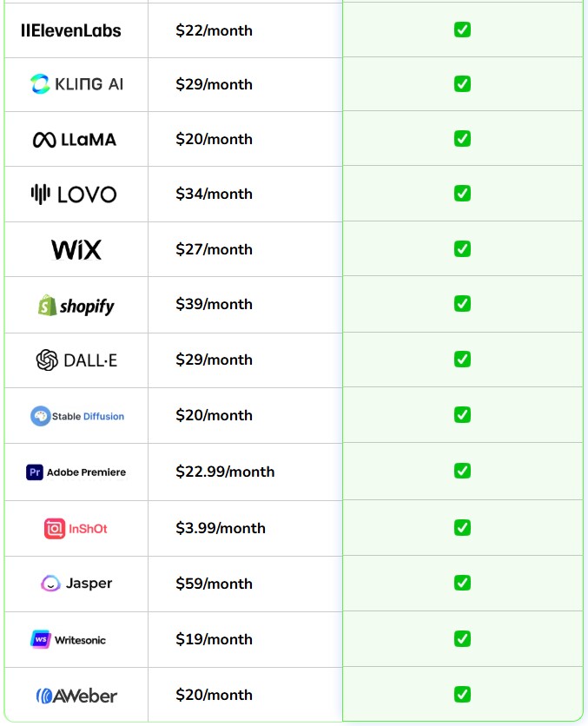
Task: Click the $22.99/month Adobe Premiere price
Action: [x=225, y=472]
